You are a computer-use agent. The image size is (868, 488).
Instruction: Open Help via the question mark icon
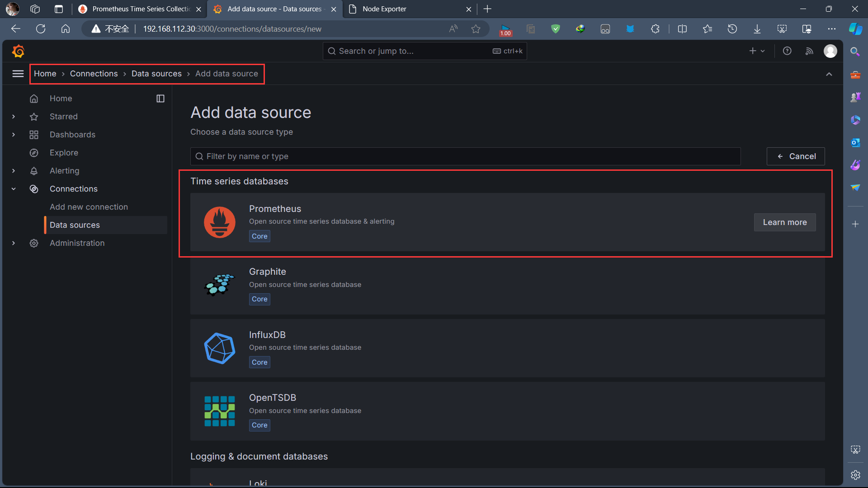coord(787,51)
